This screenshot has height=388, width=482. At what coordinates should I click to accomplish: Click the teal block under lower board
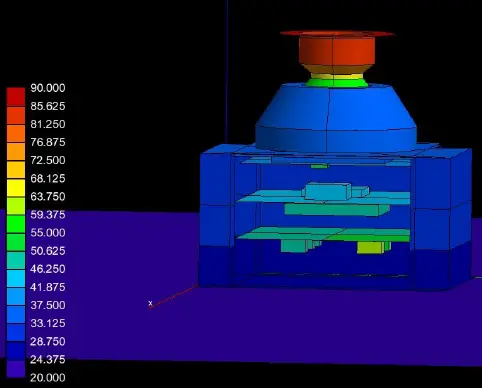298,246
